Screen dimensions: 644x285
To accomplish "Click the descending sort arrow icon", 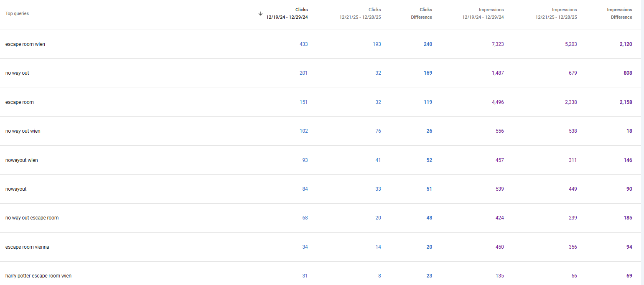I will 260,13.
